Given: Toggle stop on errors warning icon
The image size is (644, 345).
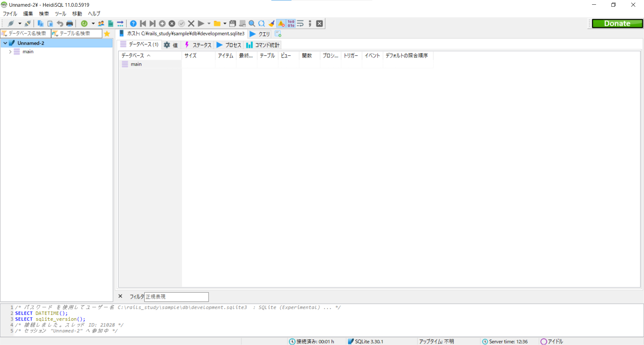Looking at the screenshot, I should 281,23.
